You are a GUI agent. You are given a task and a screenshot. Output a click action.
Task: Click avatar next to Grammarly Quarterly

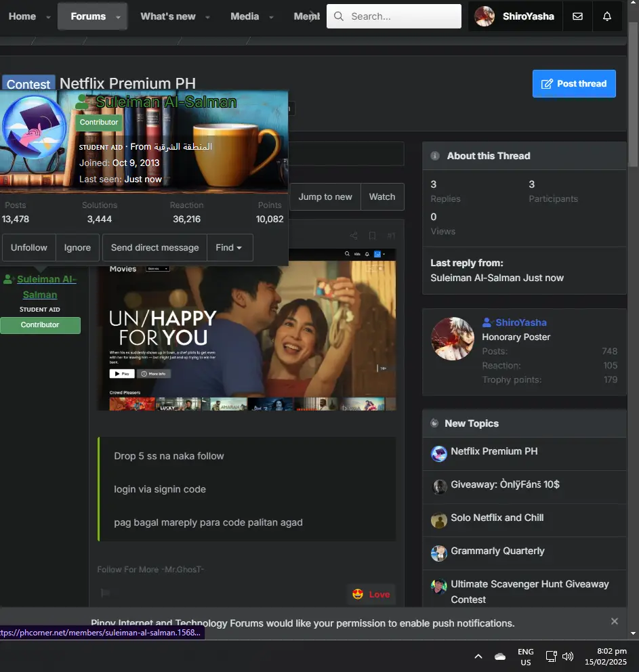pos(439,553)
